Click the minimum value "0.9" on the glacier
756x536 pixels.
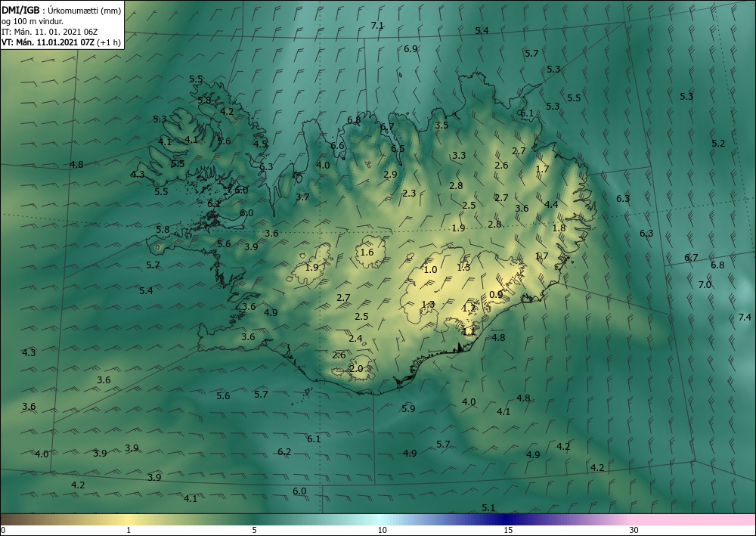496,295
